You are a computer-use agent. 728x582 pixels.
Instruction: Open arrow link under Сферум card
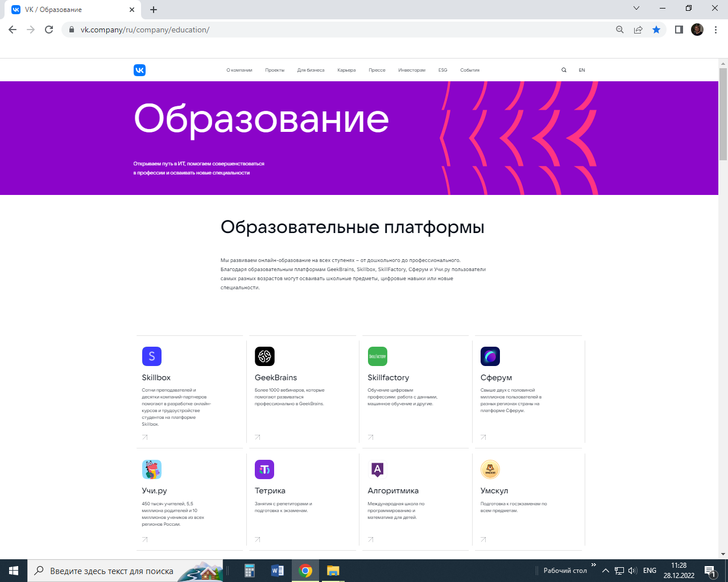(x=483, y=437)
